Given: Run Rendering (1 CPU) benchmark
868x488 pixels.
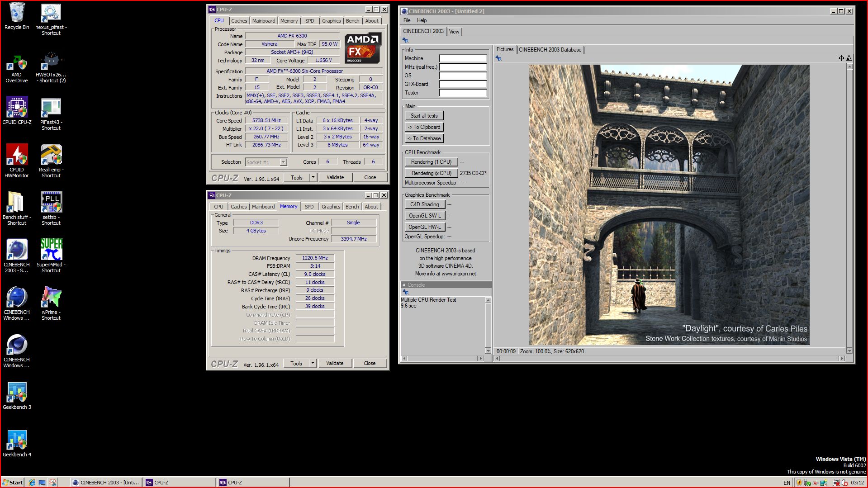Looking at the screenshot, I should [x=431, y=162].
